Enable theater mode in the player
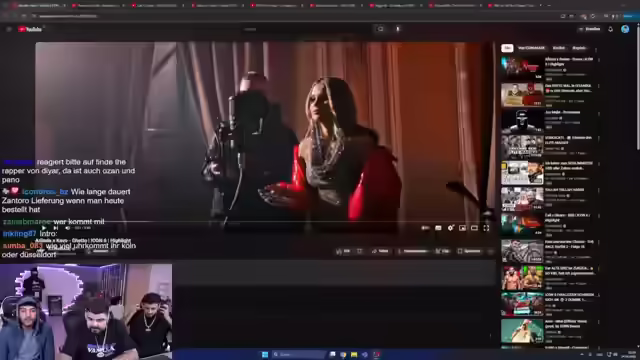 point(474,228)
